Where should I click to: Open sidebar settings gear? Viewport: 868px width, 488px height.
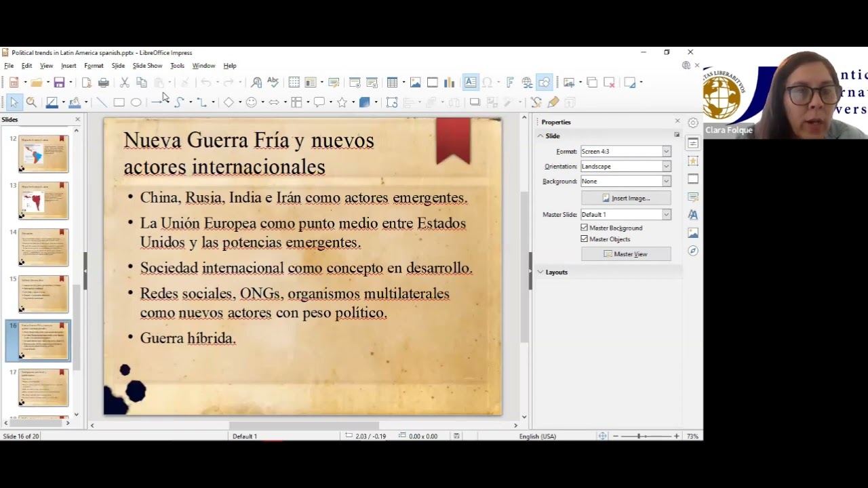click(x=693, y=123)
